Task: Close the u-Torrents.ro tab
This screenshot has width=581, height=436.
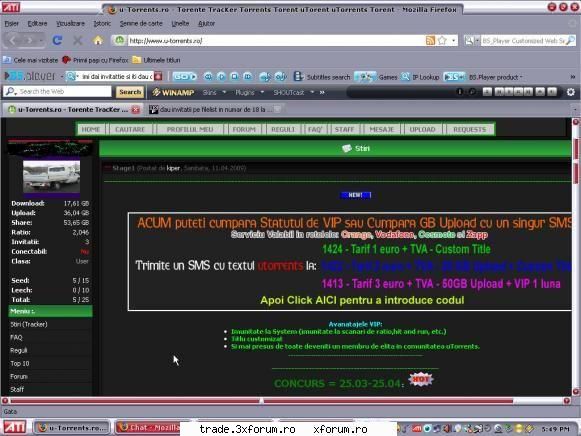Action: (136, 110)
